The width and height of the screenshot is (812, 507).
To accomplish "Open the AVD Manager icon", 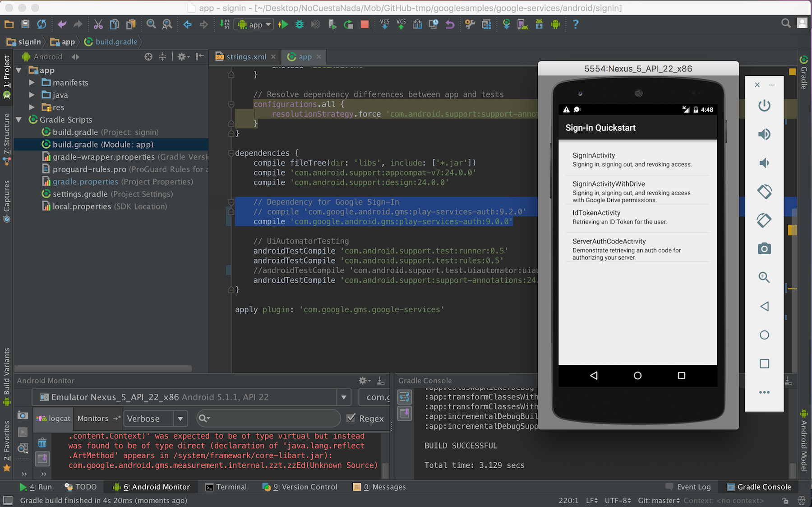I will [523, 24].
